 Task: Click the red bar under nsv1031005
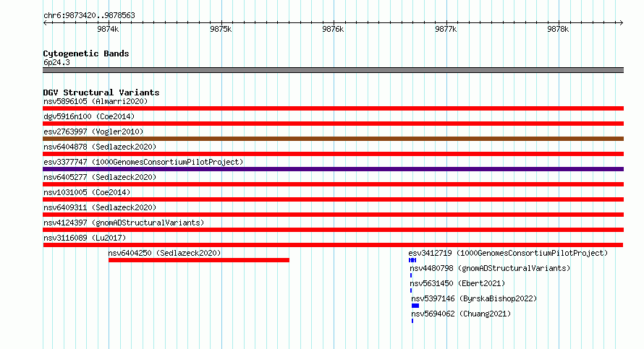(x=333, y=199)
